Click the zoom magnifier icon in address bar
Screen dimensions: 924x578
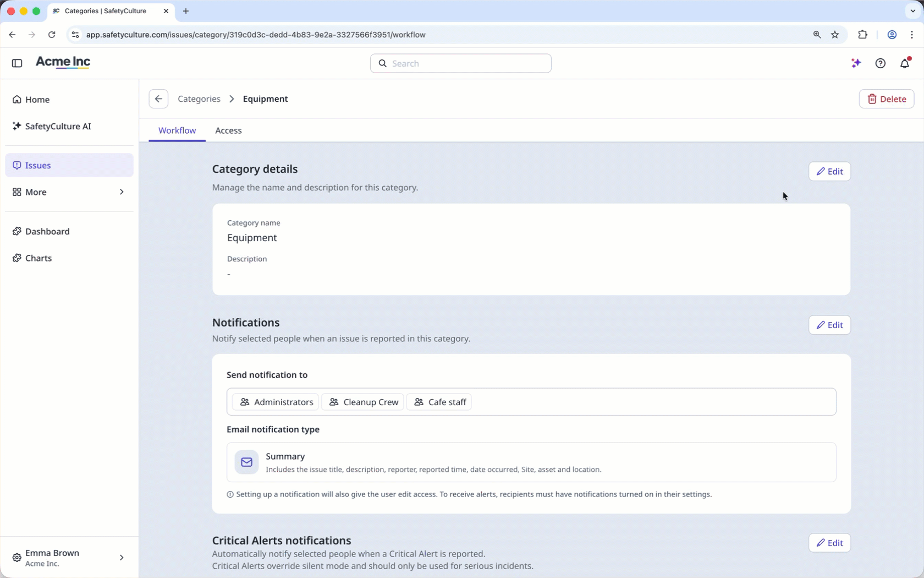[x=817, y=35]
